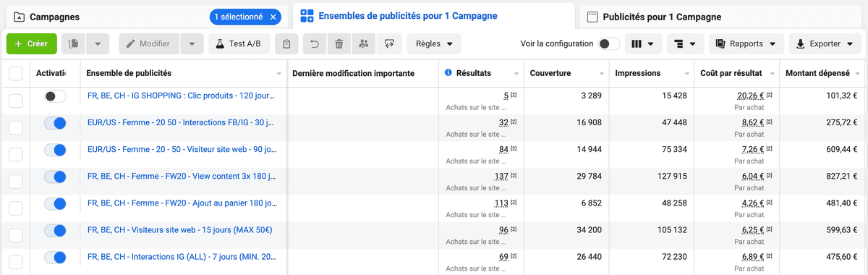
Task: Click the duplicate ad sets icon
Action: coord(74,44)
